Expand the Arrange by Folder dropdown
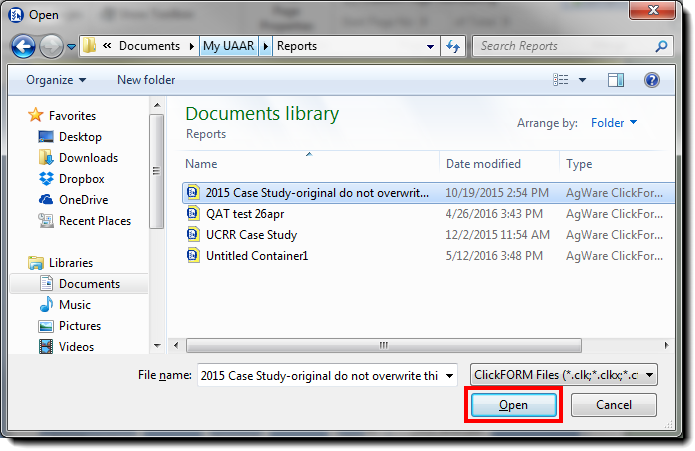This screenshot has width=695, height=451. [x=614, y=123]
